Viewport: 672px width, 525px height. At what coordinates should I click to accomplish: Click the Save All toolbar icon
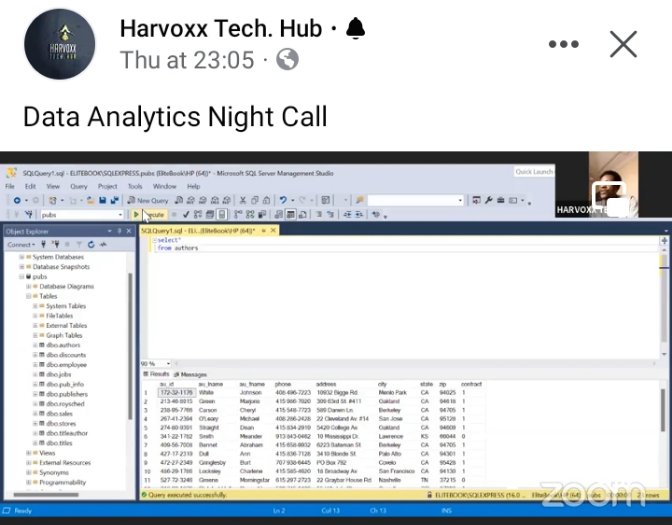[114, 200]
